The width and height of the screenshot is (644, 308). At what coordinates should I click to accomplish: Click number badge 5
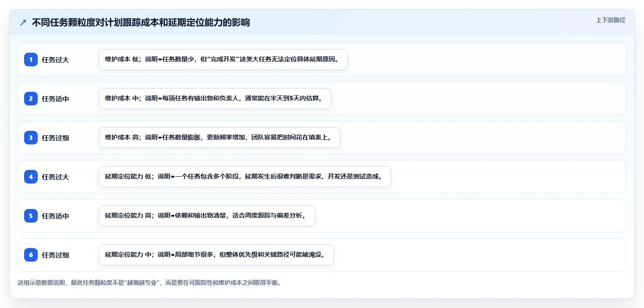(x=31, y=216)
